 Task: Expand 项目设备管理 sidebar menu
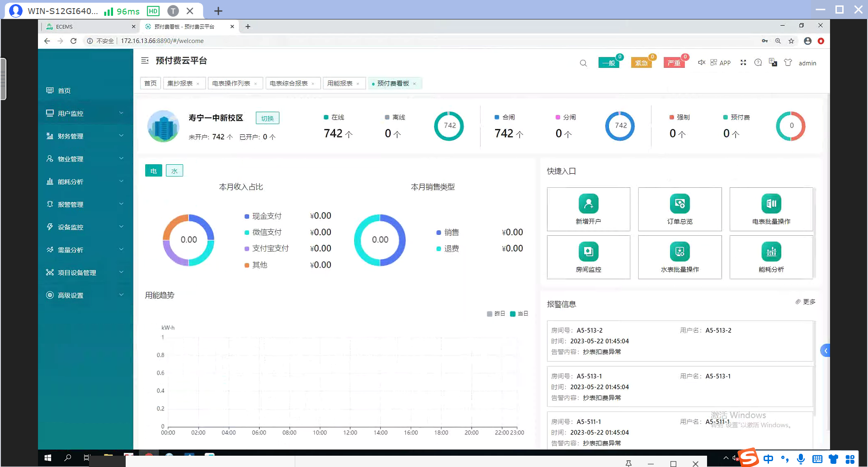[85, 272]
